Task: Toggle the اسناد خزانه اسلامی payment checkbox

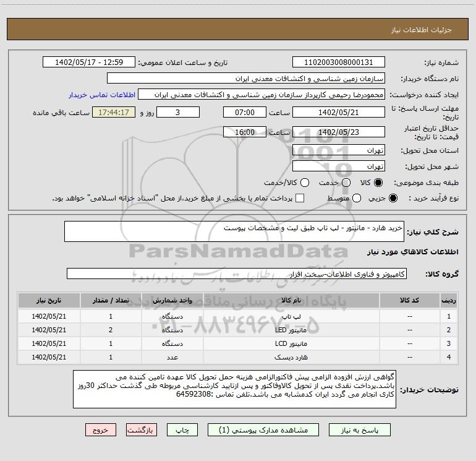Action: (300, 198)
